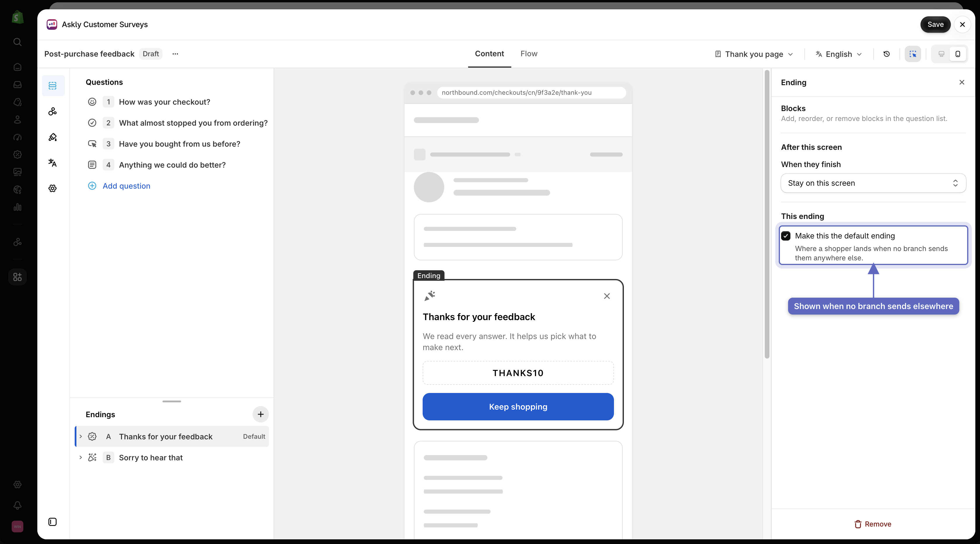The width and height of the screenshot is (980, 544).
Task: Click the preview vertical scrollbar
Action: [767, 214]
